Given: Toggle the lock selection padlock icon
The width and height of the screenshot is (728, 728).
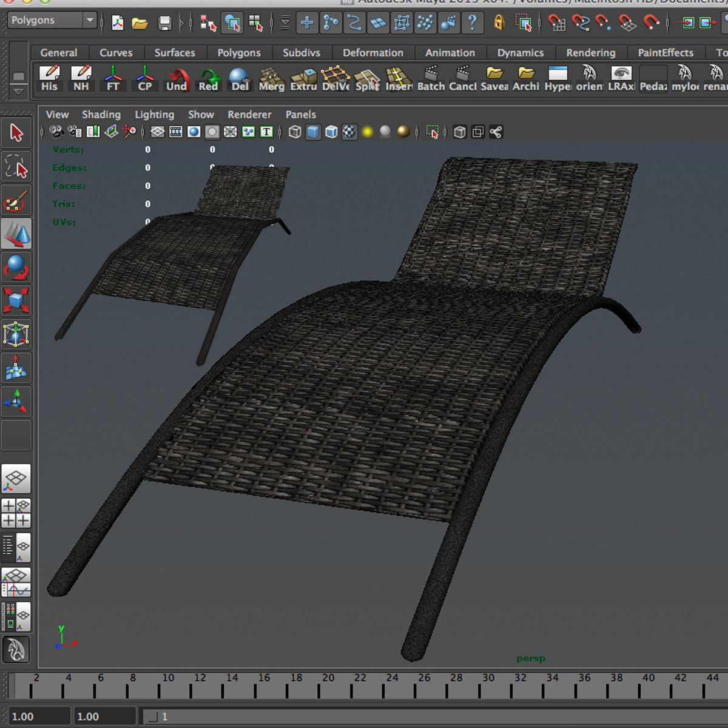Looking at the screenshot, I should pos(499,23).
